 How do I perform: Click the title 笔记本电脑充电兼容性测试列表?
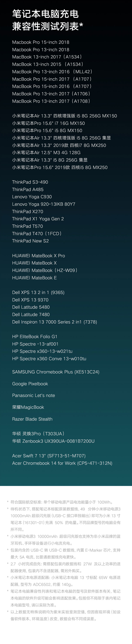[48, 20]
